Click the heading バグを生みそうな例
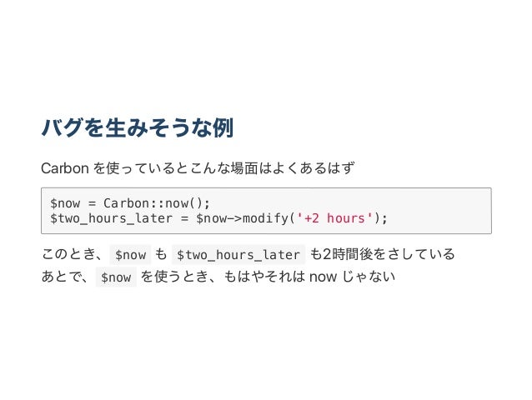Viewport: 532px width, 400px height. (137, 127)
